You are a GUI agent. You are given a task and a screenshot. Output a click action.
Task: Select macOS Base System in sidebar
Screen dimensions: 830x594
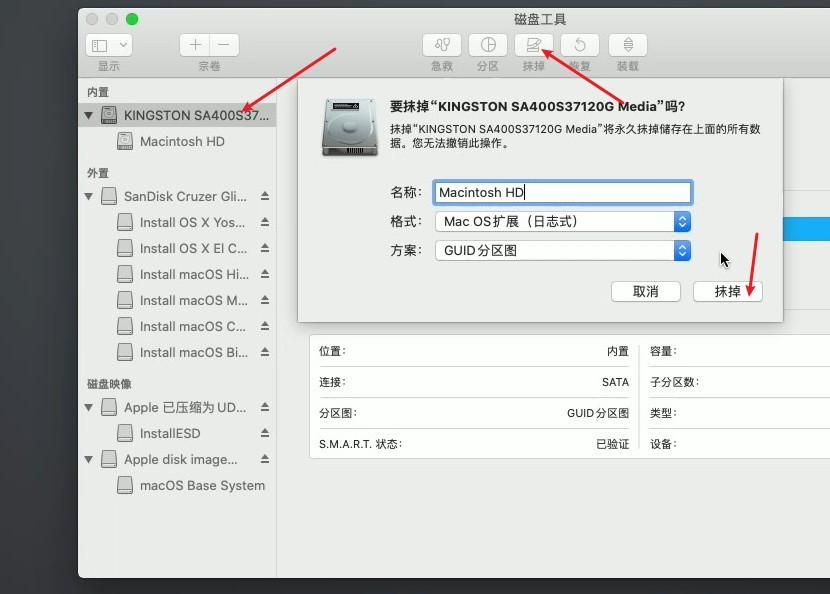(202, 485)
